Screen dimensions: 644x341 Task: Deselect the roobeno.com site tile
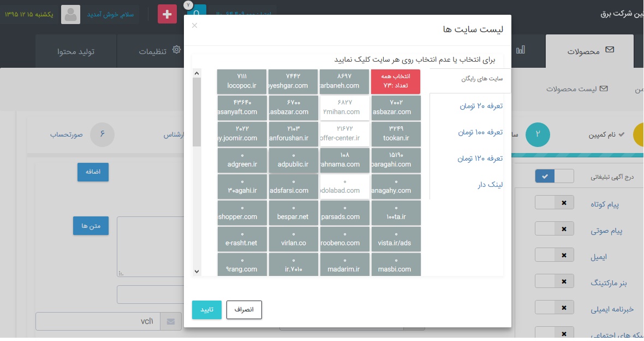pyautogui.click(x=344, y=239)
